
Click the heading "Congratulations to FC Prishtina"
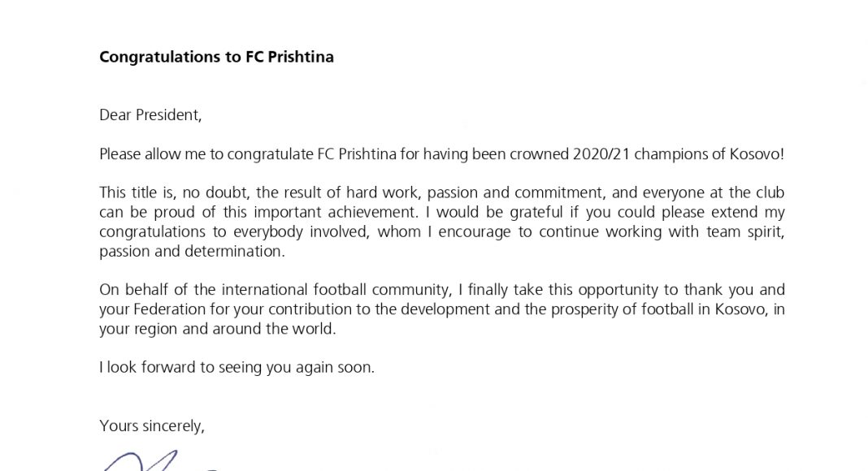(x=216, y=57)
